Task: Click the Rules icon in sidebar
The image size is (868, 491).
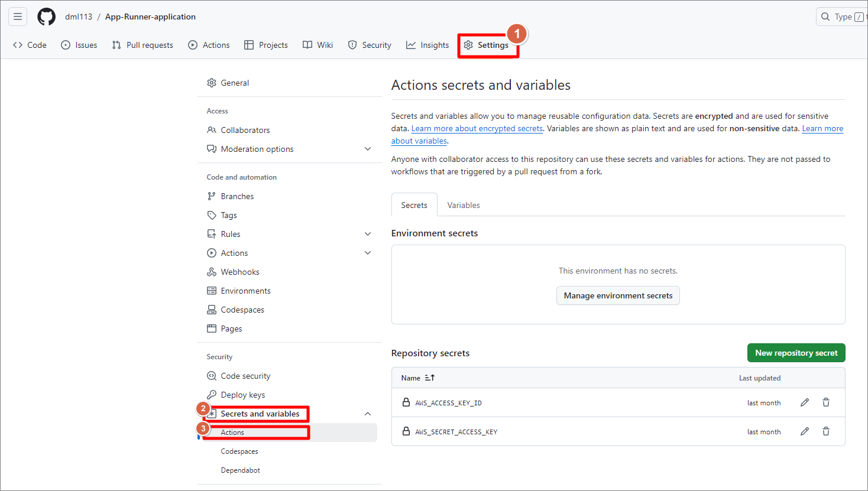Action: pos(212,234)
